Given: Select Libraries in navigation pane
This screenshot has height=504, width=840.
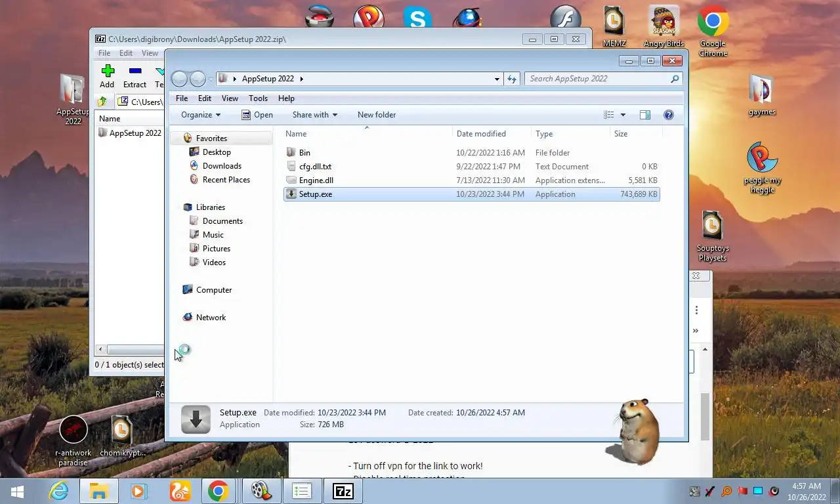Looking at the screenshot, I should point(210,207).
